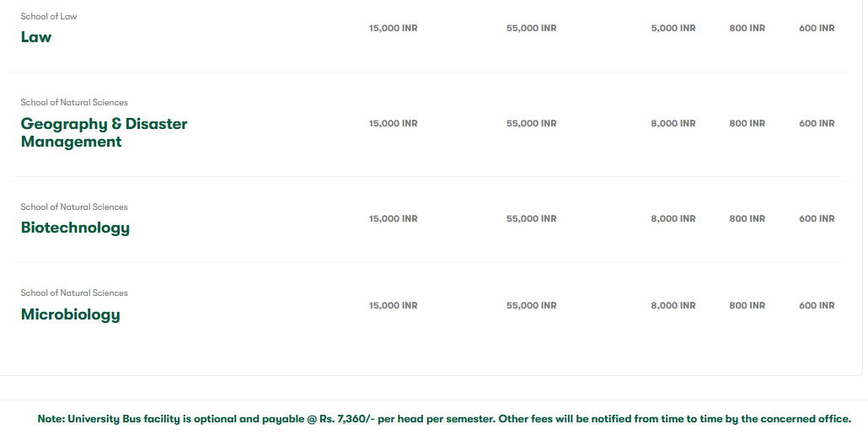Click the University Bus facility note

tap(444, 419)
